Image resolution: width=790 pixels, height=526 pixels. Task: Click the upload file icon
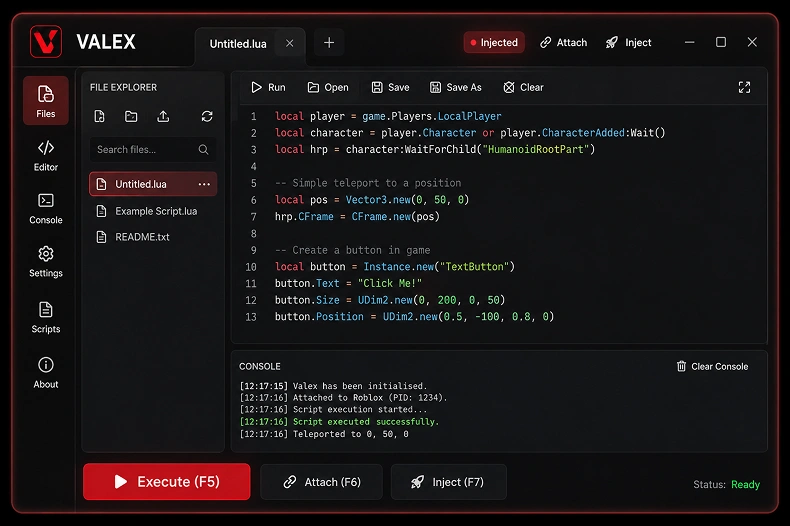coord(163,117)
